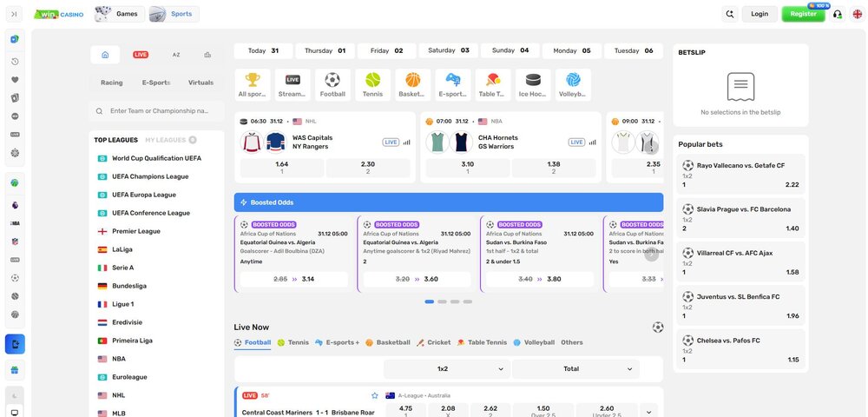
Task: Open the Sports section
Action: click(x=174, y=14)
